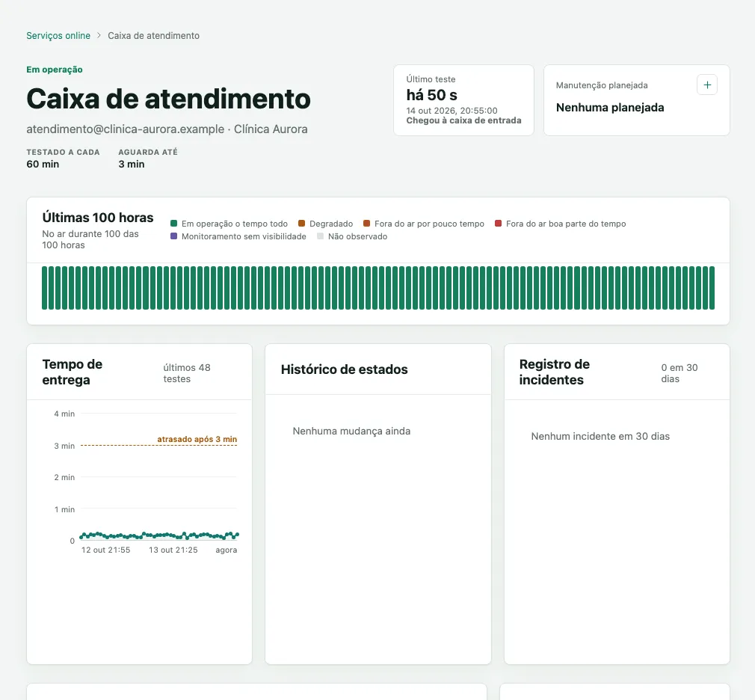755x700 pixels.
Task: Click the last bar of the 100-hour uptime chart
Action: pos(712,288)
